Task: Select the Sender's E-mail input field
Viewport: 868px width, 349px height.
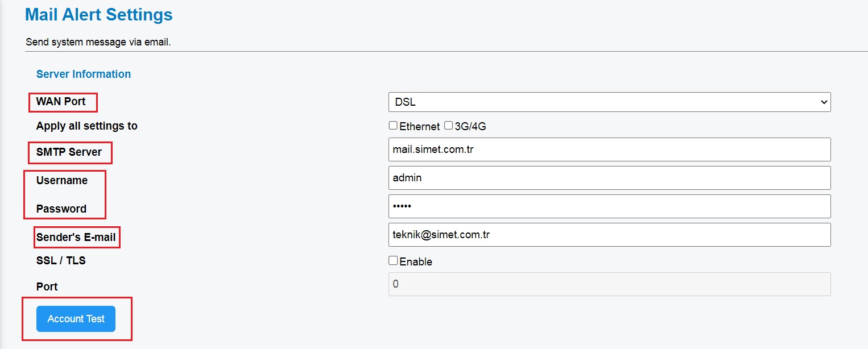Action: tap(609, 235)
